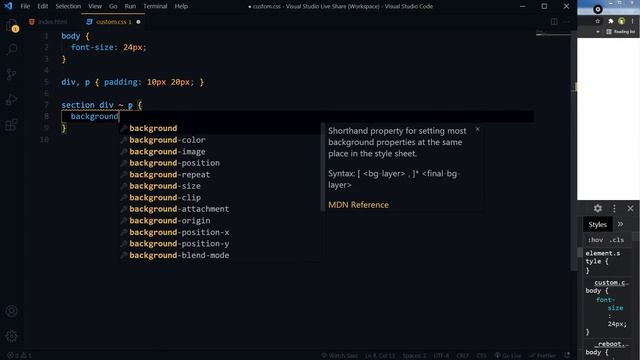Open Reading list in Chrome bookmarks bar

coord(621,31)
